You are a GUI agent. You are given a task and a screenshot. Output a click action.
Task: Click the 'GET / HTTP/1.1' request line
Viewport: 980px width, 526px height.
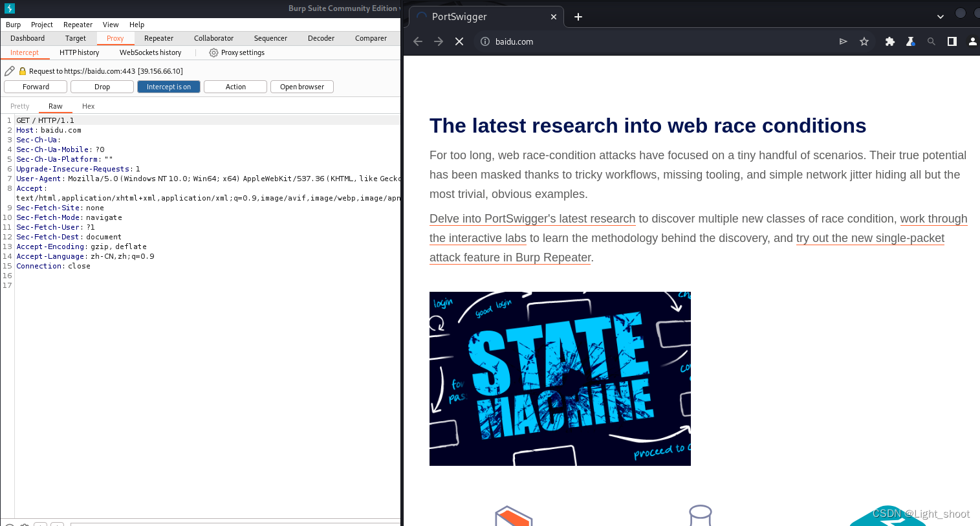[x=45, y=120]
